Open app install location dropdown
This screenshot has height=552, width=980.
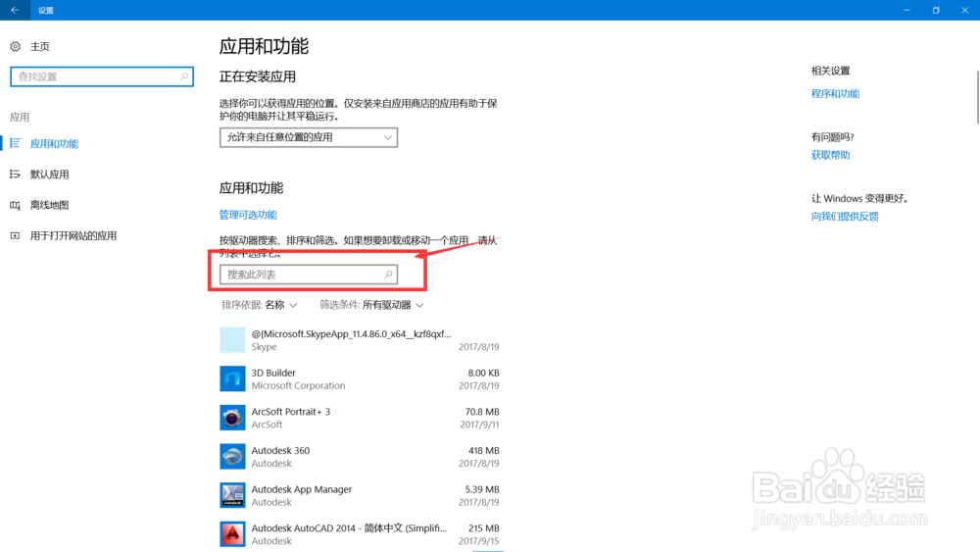coord(309,137)
